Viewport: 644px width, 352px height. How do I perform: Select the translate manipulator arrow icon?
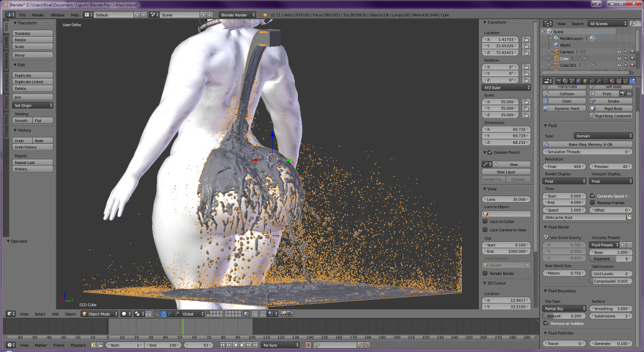point(164,314)
